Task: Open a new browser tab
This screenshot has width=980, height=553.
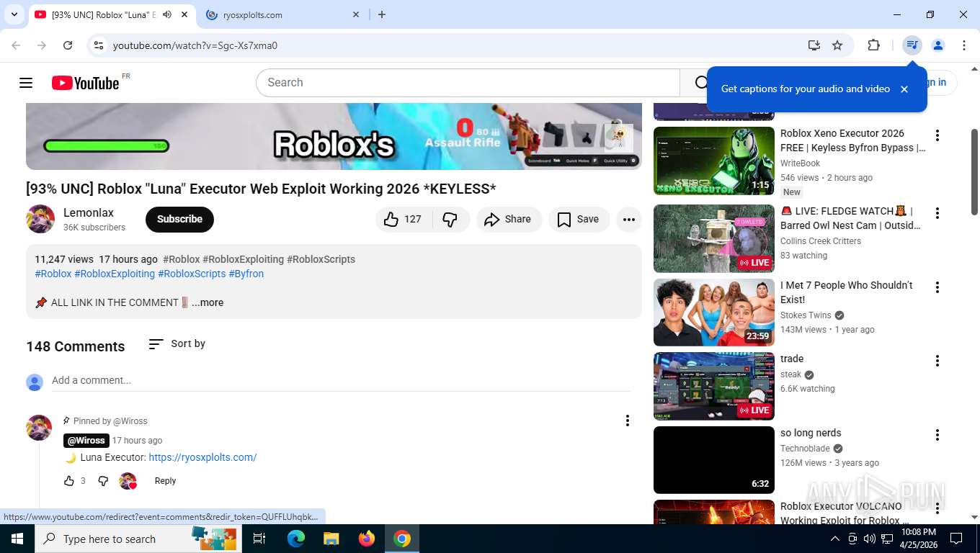Action: point(382,14)
